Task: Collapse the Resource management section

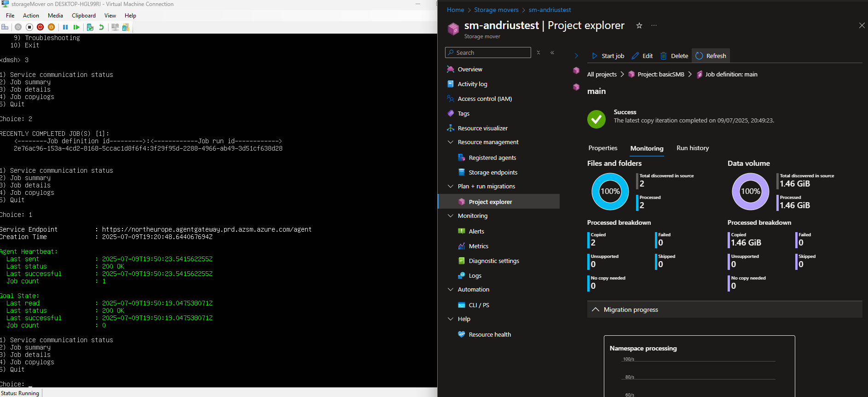Action: [451, 142]
